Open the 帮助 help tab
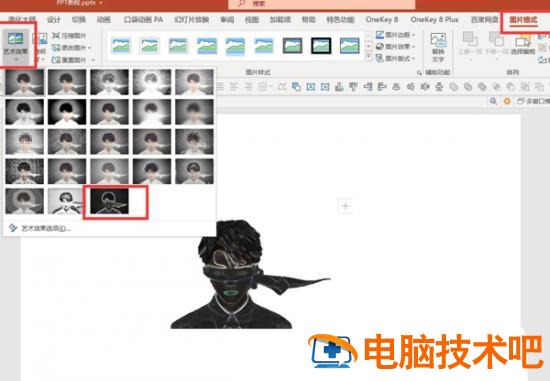Screen dimensions: 550x381 [308, 20]
